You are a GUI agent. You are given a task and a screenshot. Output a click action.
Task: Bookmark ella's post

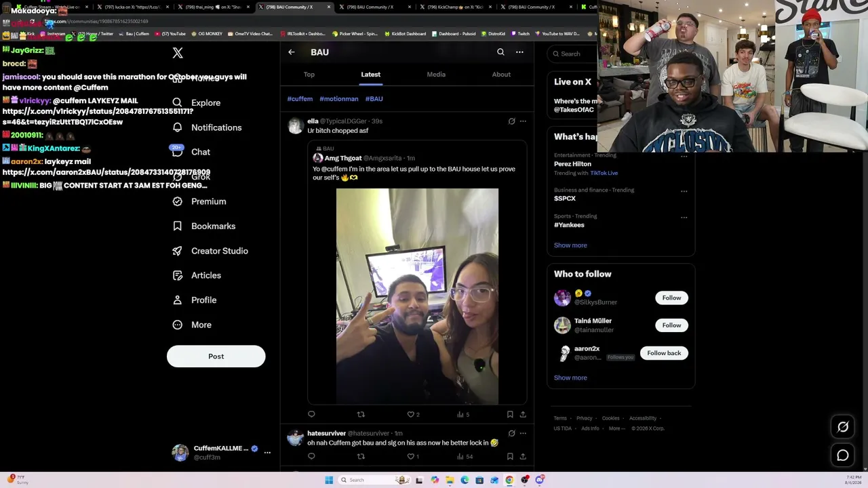click(x=510, y=414)
